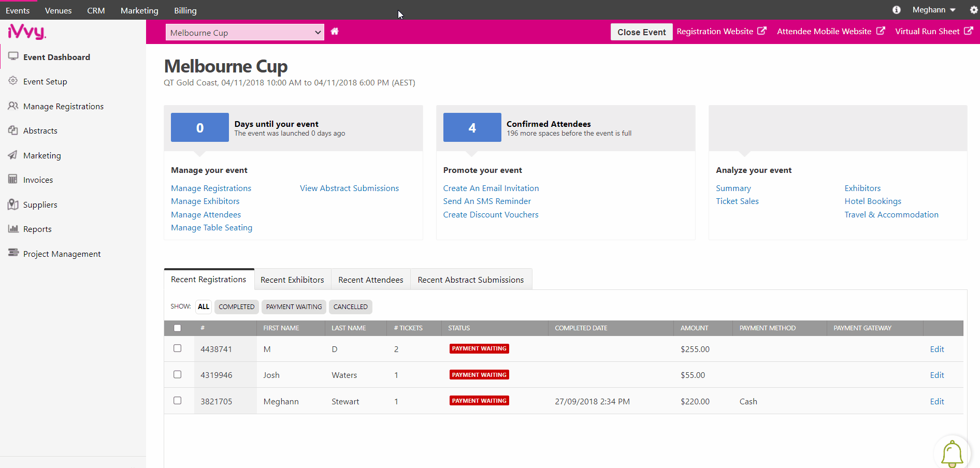Click the 4 Confirmed Attendees counter box
Screen dimensions: 980x468
click(x=472, y=127)
